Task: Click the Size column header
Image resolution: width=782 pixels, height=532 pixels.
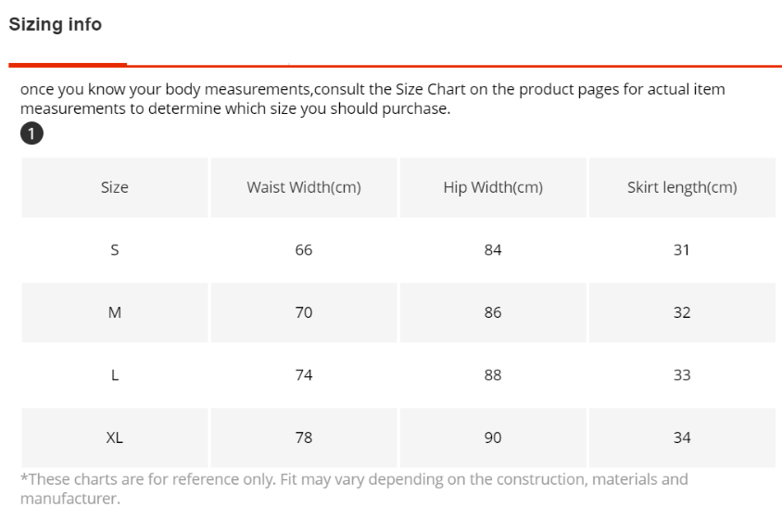Action: (x=115, y=187)
